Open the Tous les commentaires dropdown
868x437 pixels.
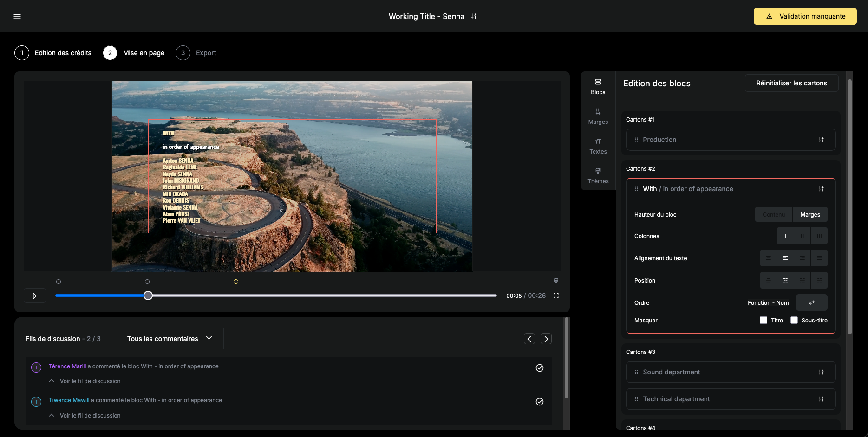click(x=170, y=339)
